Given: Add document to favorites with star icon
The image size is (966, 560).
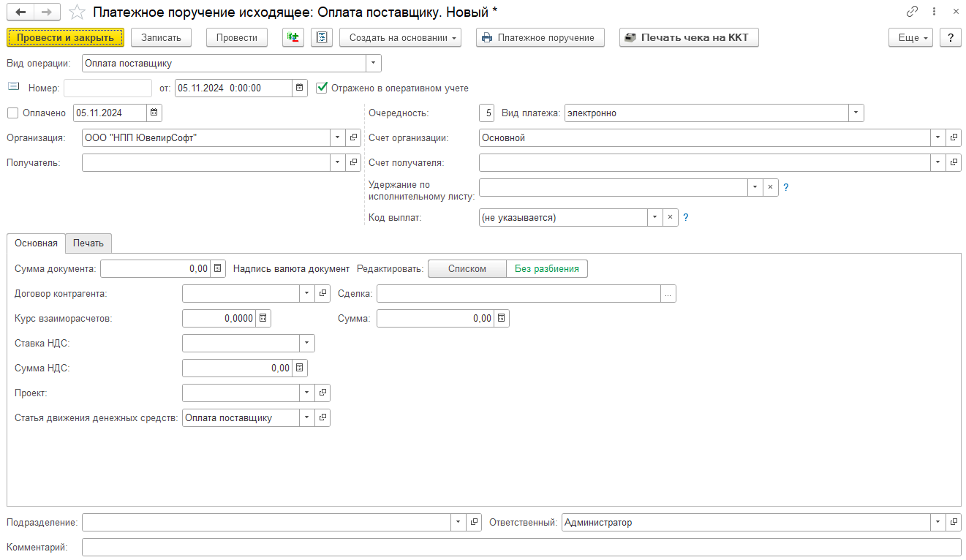Looking at the screenshot, I should click(76, 12).
